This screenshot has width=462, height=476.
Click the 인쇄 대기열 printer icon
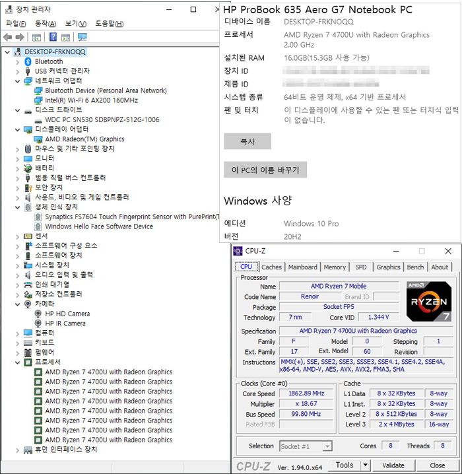pyautogui.click(x=28, y=285)
